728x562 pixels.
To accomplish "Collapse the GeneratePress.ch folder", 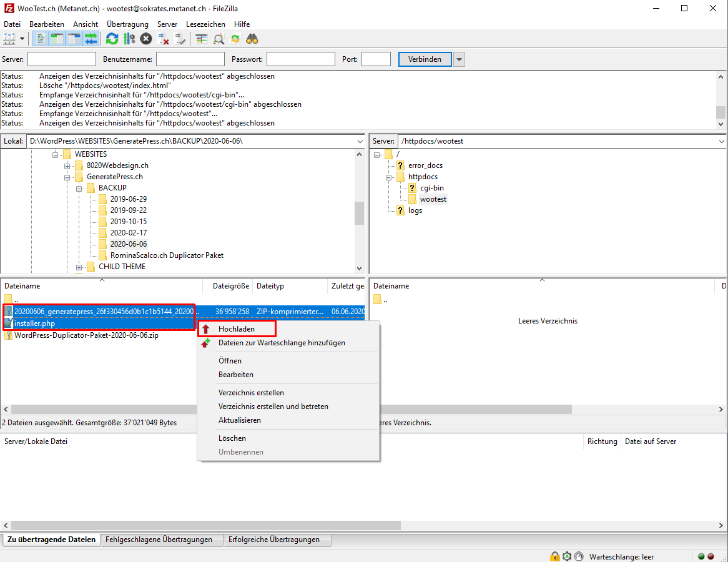I will click(67, 177).
